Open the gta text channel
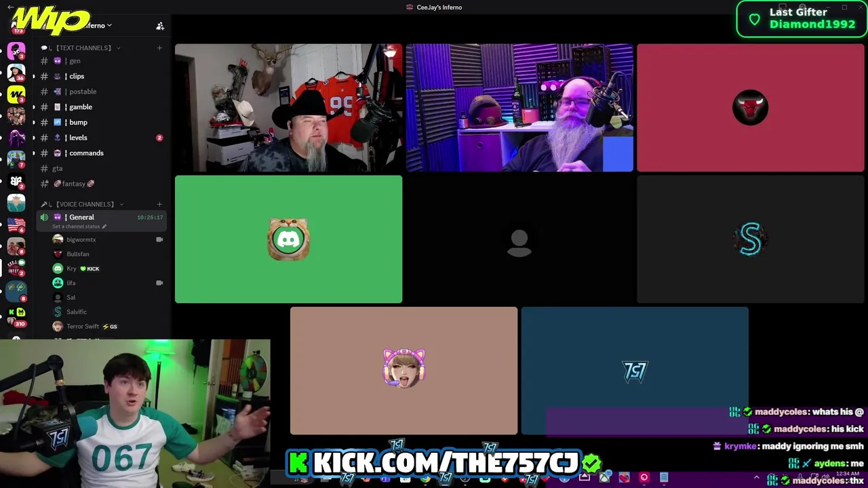This screenshot has height=488, width=868. click(x=102, y=168)
